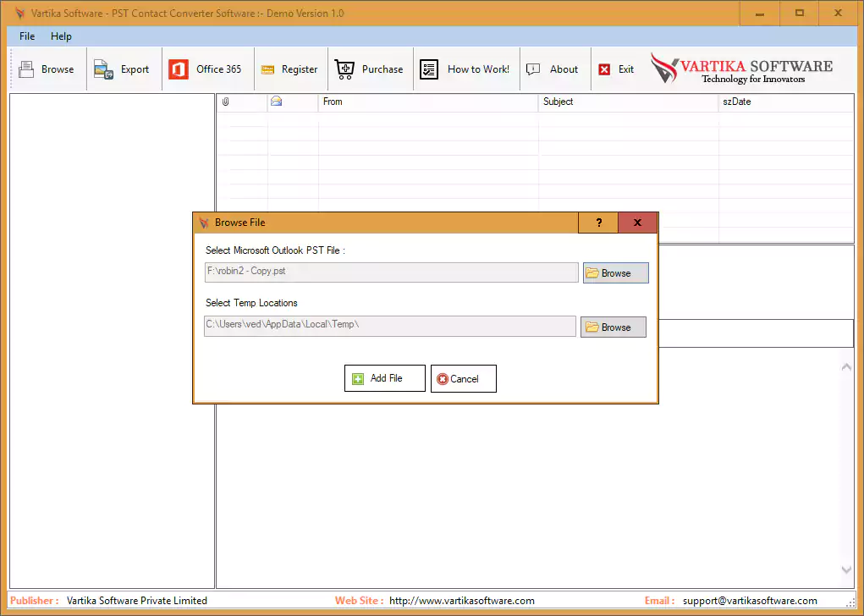Image resolution: width=864 pixels, height=616 pixels.
Task: Click Vartika Software Private Limited publisher text
Action: pyautogui.click(x=137, y=601)
